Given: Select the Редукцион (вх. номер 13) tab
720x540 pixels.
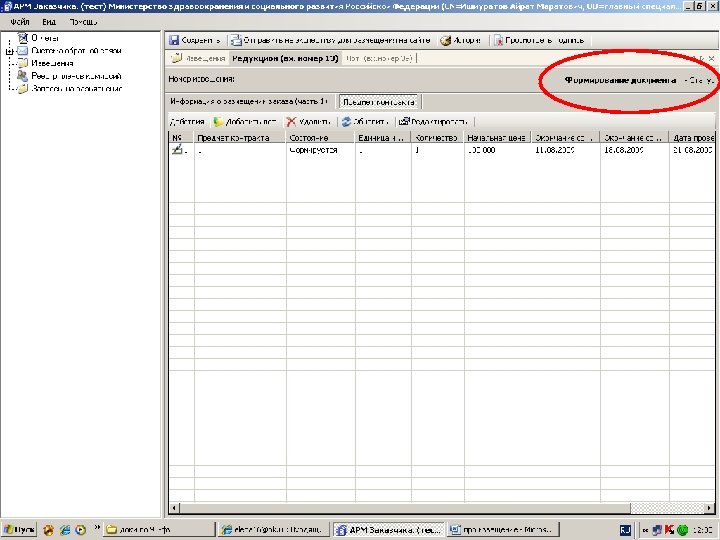Looking at the screenshot, I should [285, 58].
